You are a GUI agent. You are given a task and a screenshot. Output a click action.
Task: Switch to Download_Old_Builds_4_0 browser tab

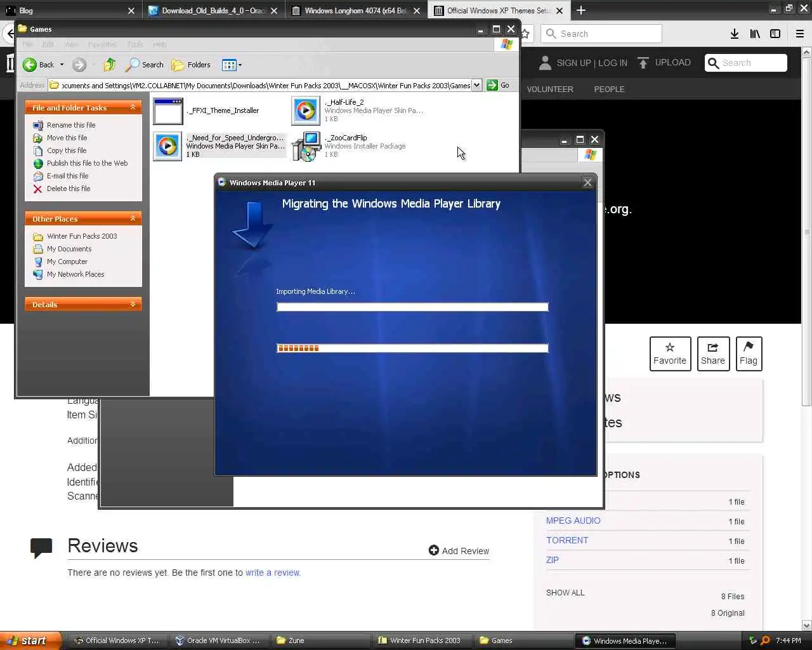tap(213, 10)
